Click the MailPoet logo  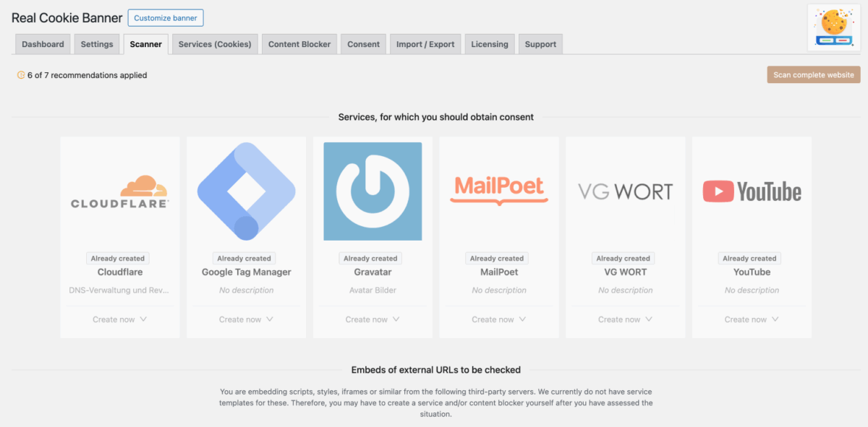[498, 190]
